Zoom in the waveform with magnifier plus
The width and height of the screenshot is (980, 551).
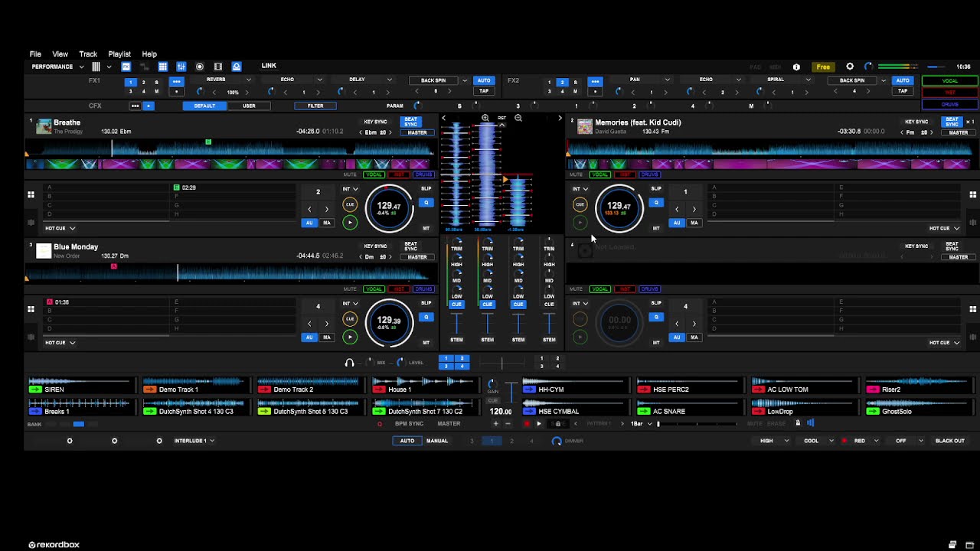(485, 118)
